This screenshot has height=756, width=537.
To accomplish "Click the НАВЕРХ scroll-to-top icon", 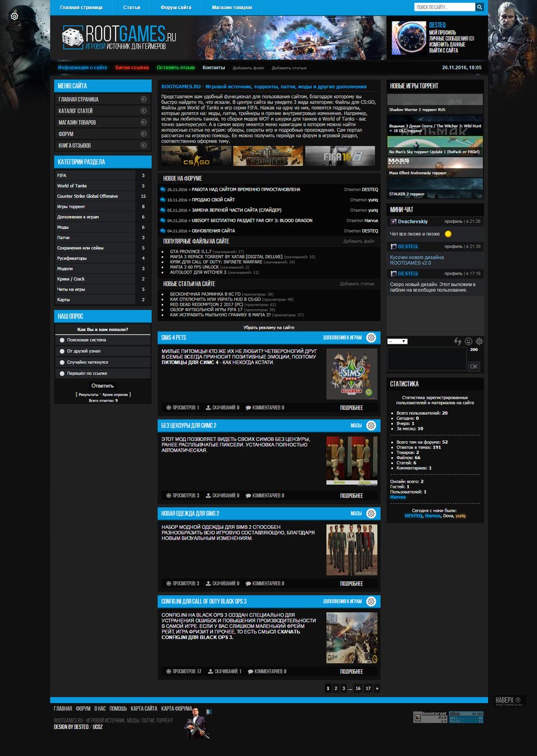I will coord(518,700).
